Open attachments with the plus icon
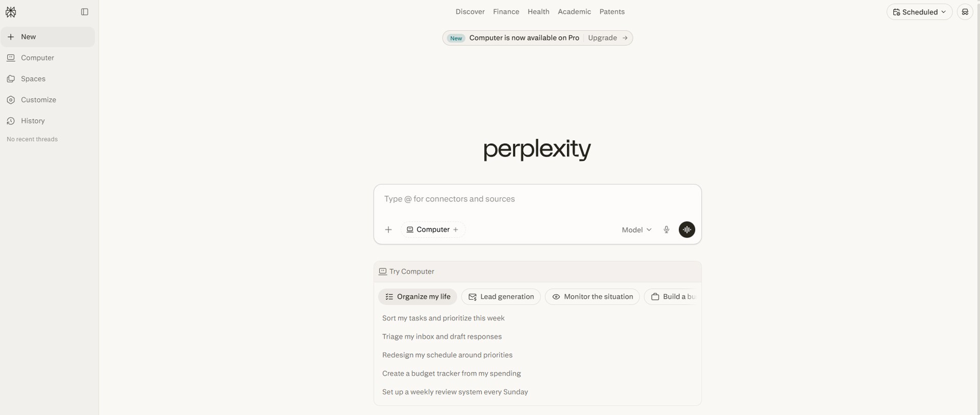 click(x=388, y=229)
